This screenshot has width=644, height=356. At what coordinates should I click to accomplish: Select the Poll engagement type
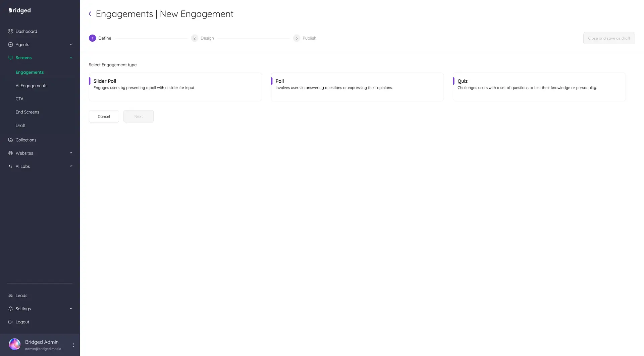(357, 87)
